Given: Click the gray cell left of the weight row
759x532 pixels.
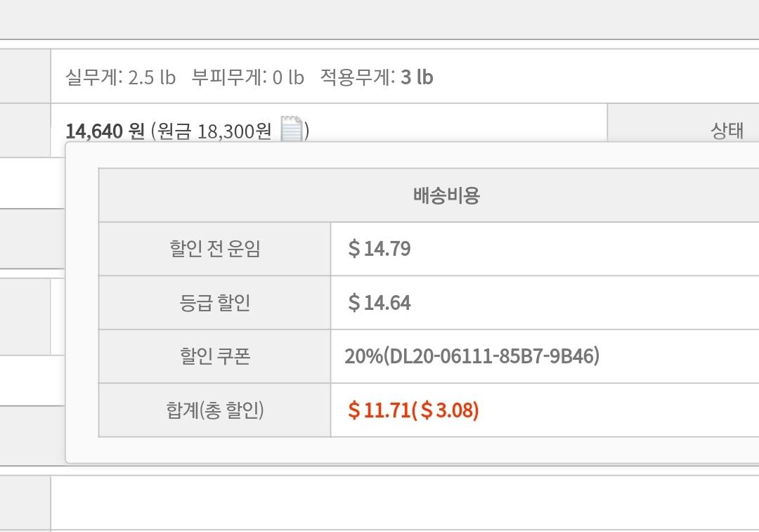Looking at the screenshot, I should point(25,77).
